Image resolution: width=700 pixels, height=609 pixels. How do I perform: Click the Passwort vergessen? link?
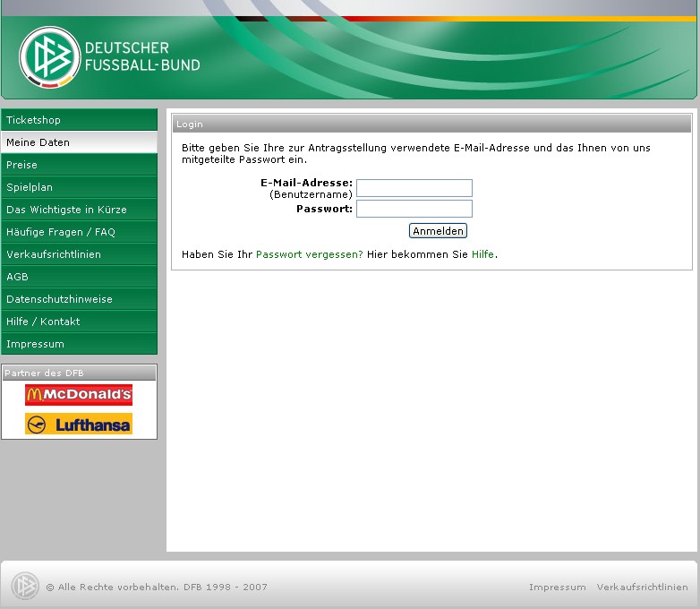(x=309, y=254)
